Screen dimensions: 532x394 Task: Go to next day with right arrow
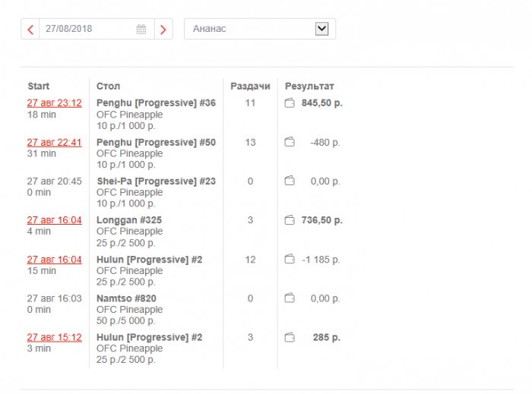coord(163,30)
